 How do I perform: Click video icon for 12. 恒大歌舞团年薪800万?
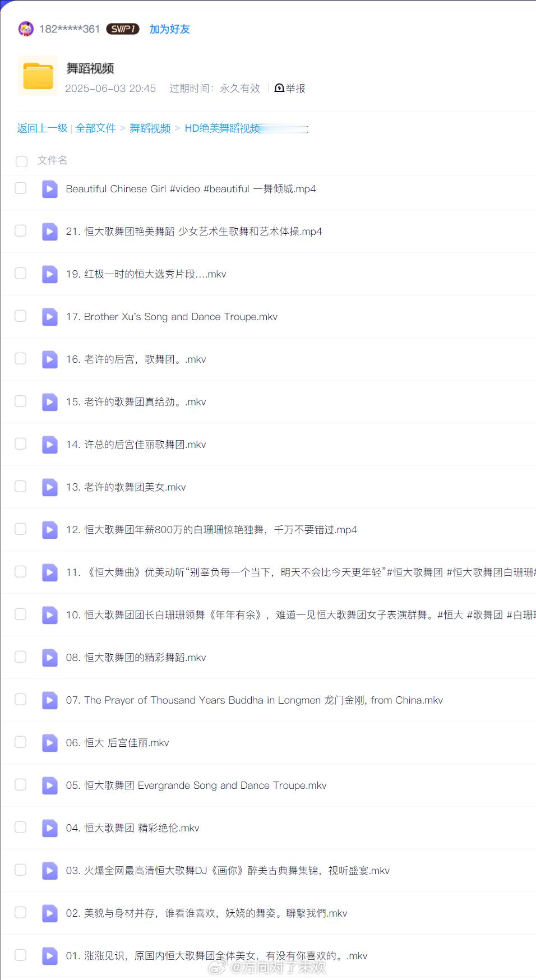pos(50,530)
